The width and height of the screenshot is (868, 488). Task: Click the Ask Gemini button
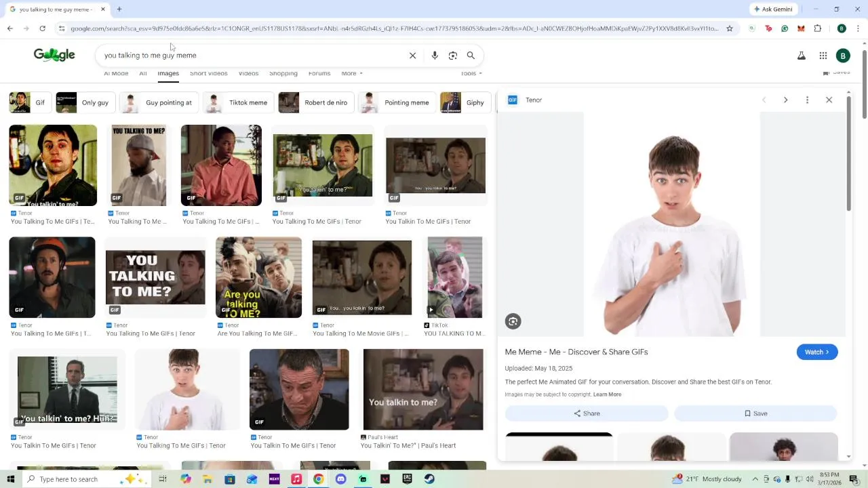[x=773, y=9]
